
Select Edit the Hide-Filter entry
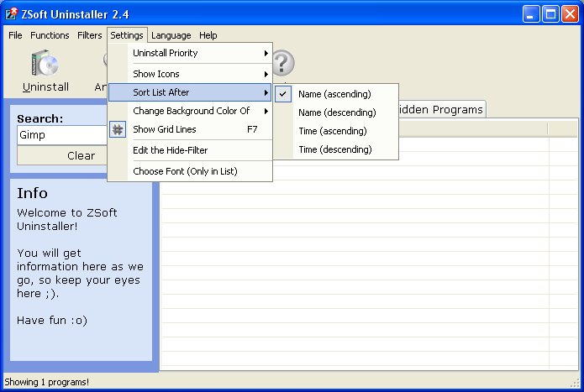[x=190, y=150]
